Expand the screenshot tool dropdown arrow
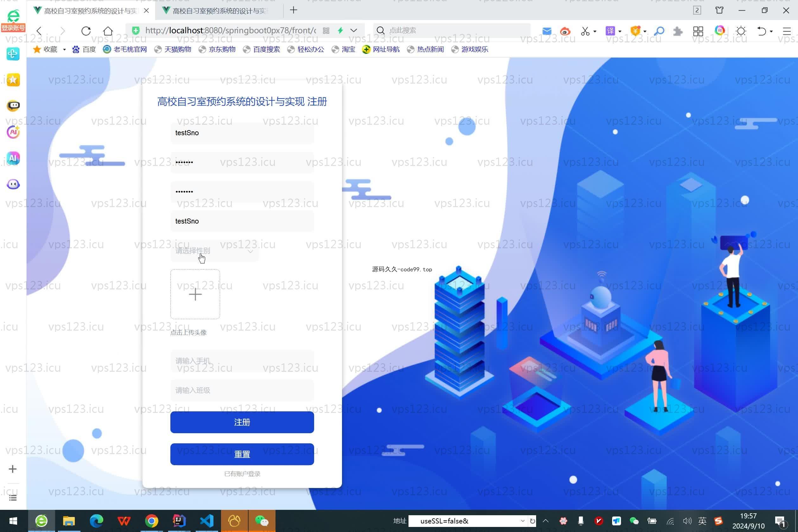The height and width of the screenshot is (532, 798). (595, 32)
